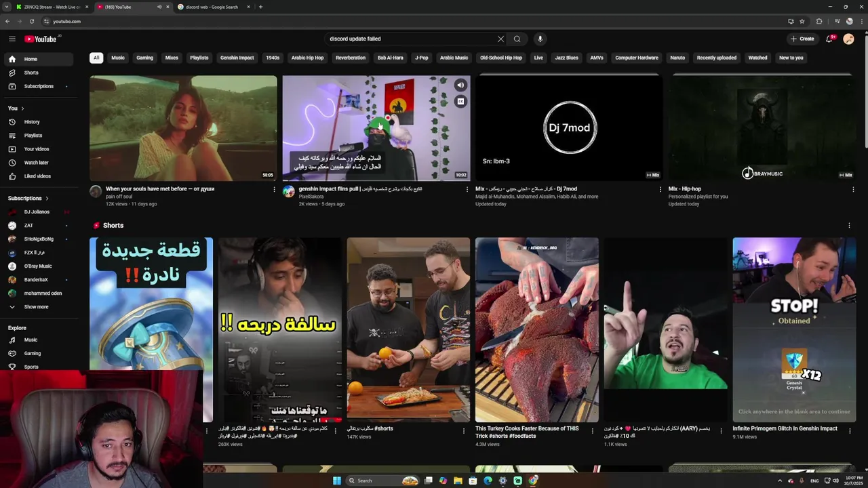This screenshot has width=868, height=488.
Task: Open options for the Turkey Cooks Faster short
Action: coord(592,430)
